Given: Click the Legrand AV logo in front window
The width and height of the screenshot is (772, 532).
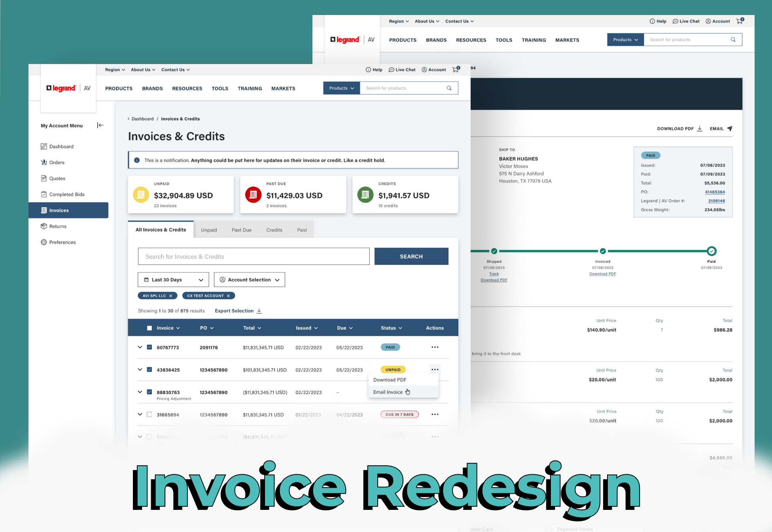Looking at the screenshot, I should point(68,88).
